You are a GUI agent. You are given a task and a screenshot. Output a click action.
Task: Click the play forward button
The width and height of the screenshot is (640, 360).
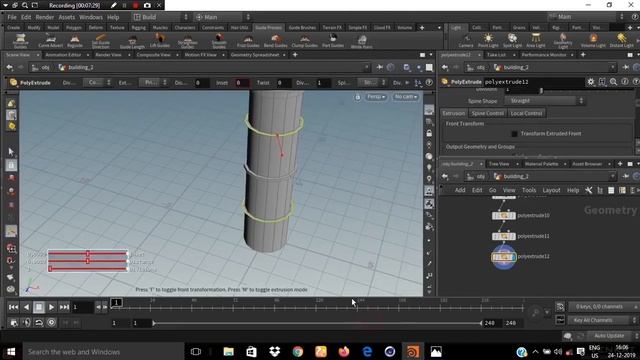(51, 307)
